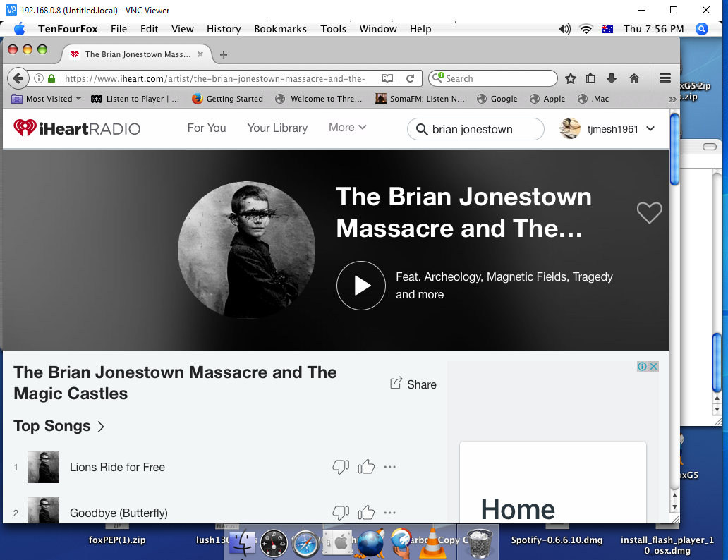Close the advertisement with the X icon
Screen dimensions: 728x560
tap(653, 366)
